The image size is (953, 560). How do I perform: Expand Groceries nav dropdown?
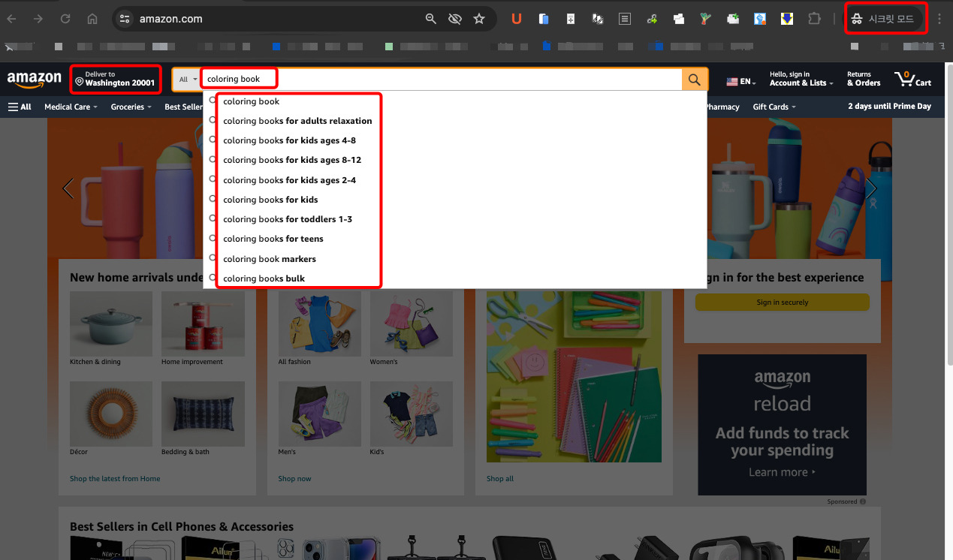click(131, 107)
